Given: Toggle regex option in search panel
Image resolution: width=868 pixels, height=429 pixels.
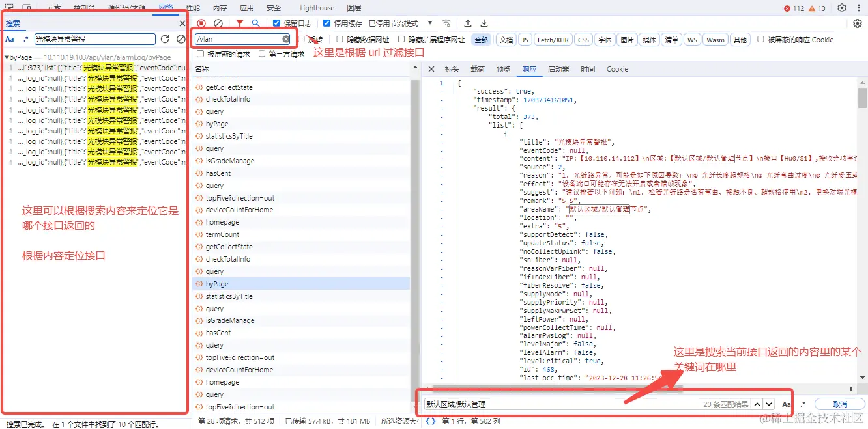Looking at the screenshot, I should coord(26,39).
